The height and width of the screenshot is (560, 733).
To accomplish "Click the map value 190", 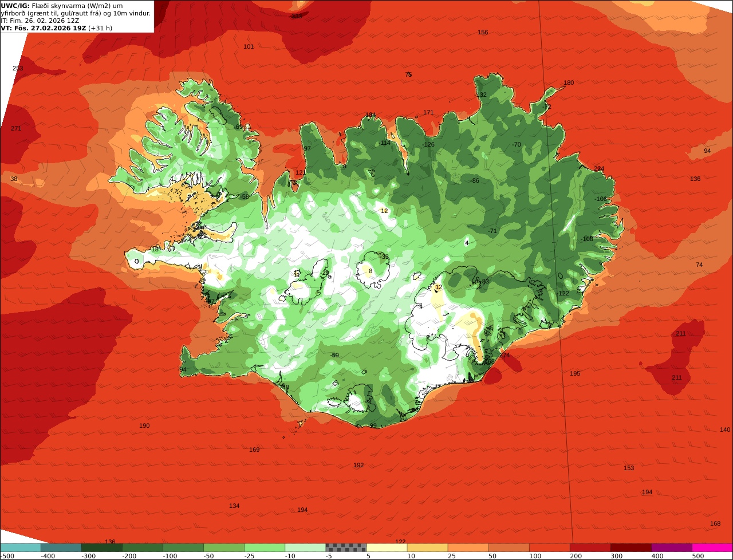I will 144,425.
